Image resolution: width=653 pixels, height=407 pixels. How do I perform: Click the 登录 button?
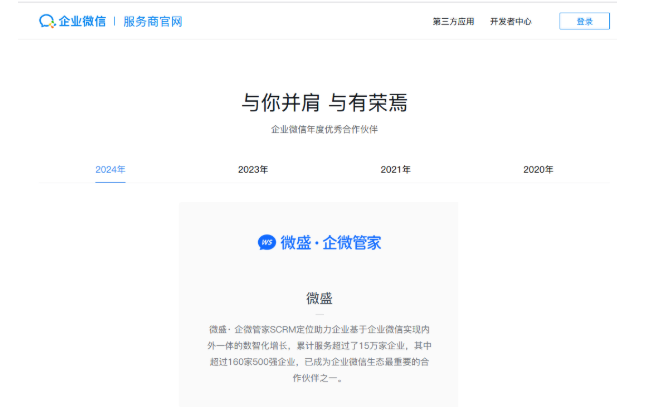click(584, 21)
